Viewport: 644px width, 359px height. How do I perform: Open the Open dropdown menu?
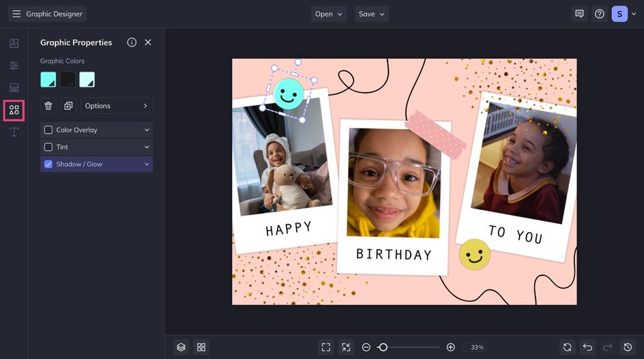tap(329, 14)
